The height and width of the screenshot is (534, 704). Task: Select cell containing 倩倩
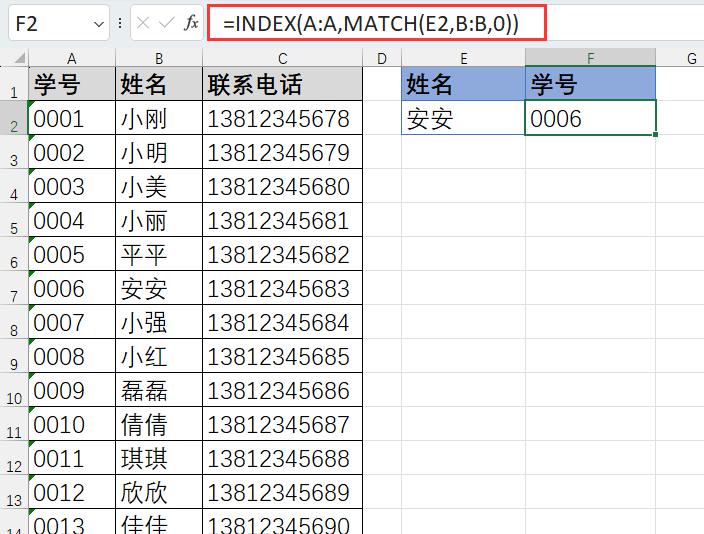coord(159,424)
